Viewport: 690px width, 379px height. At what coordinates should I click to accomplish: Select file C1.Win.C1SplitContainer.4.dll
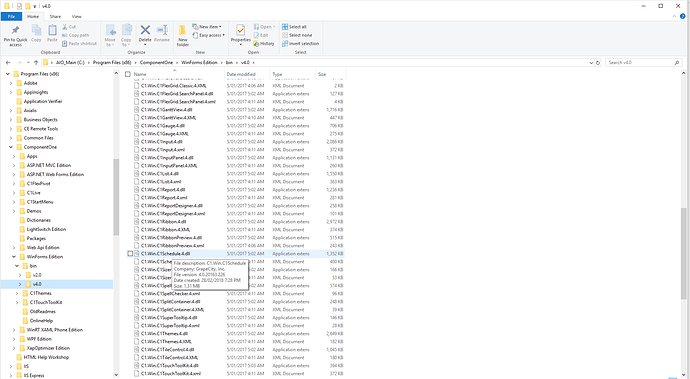tap(171, 302)
